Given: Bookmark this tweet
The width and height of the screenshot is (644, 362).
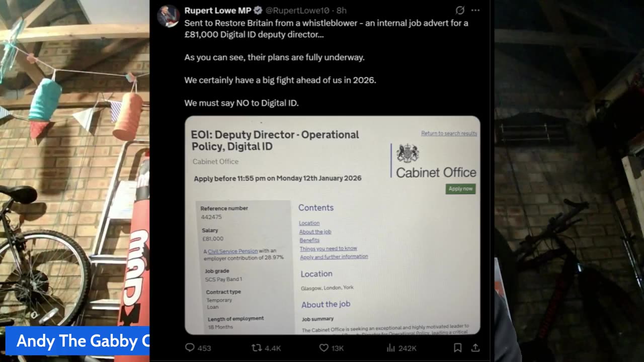Looking at the screenshot, I should pos(458,348).
